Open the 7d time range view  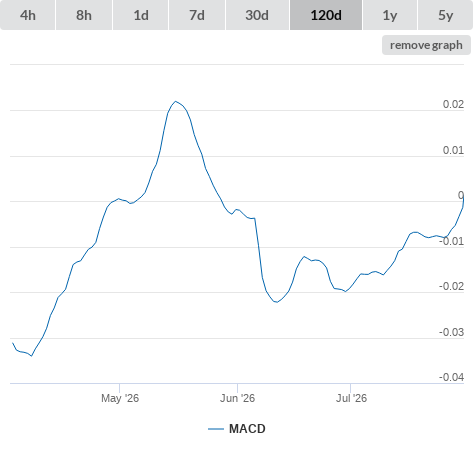click(x=197, y=15)
